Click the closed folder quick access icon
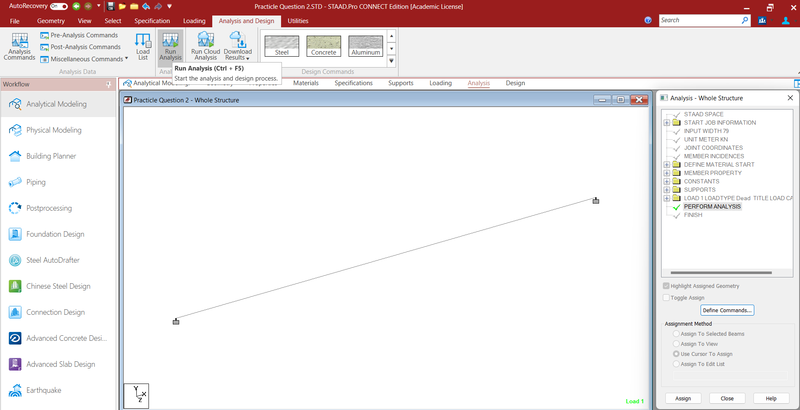 (x=134, y=7)
